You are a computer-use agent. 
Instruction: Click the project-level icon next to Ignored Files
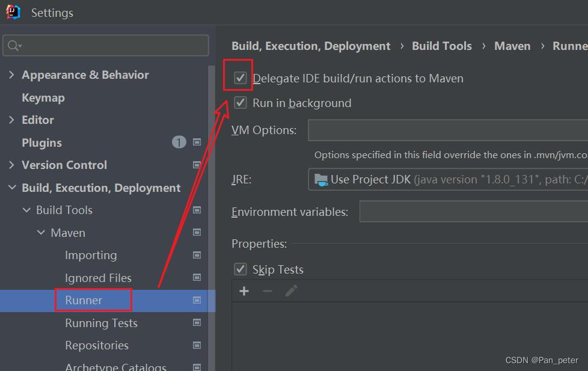197,278
